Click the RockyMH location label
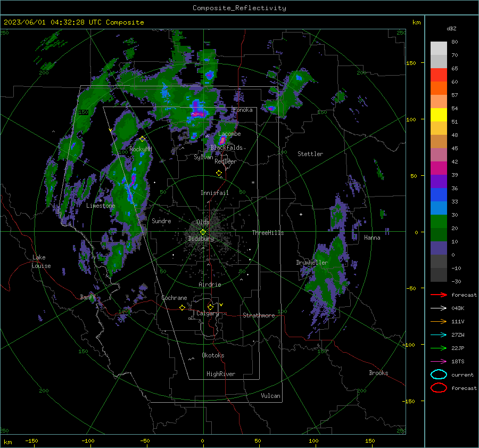The height and width of the screenshot is (448, 479). point(141,149)
